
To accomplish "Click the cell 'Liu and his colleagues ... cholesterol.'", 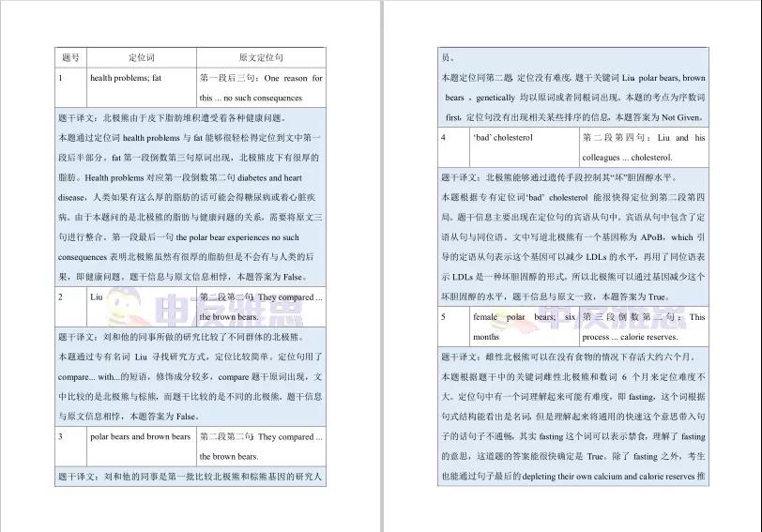I will pyautogui.click(x=644, y=147).
